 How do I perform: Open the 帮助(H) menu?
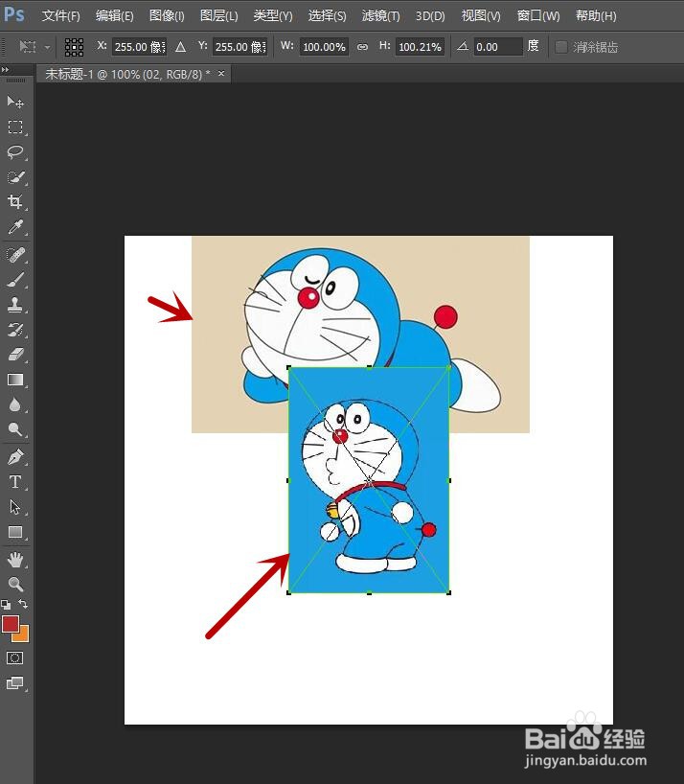pyautogui.click(x=596, y=16)
